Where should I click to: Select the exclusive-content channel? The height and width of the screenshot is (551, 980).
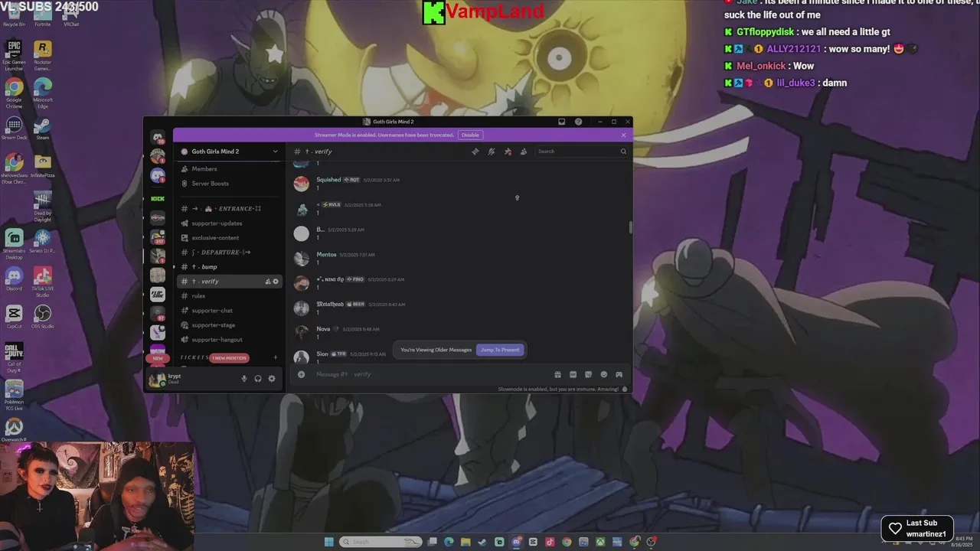230,238
